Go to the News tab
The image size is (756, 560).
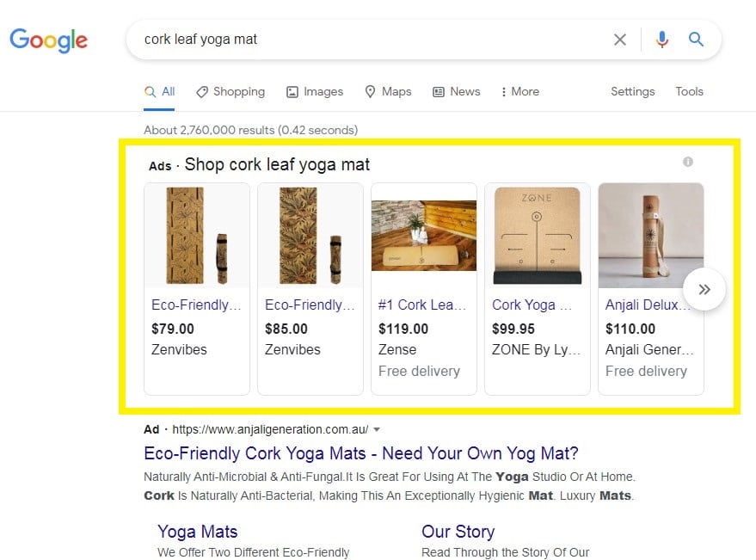click(456, 91)
